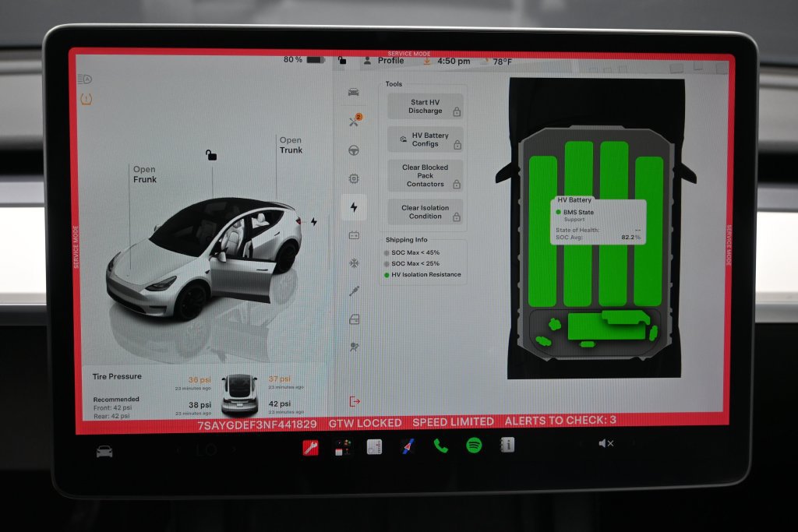Image resolution: width=798 pixels, height=532 pixels.
Task: Click Clear Blocked Pack Contactors
Action: pyautogui.click(x=425, y=175)
